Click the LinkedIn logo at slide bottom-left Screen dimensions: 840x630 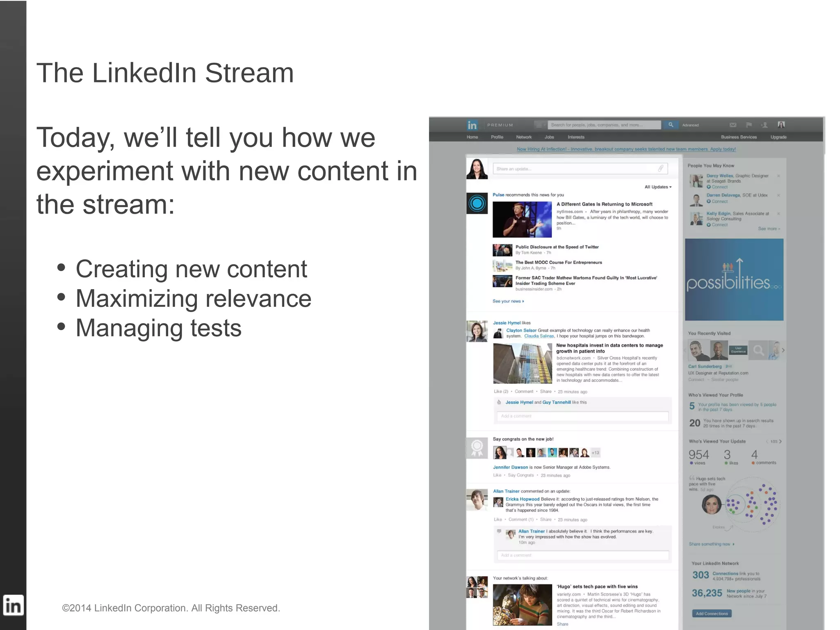click(13, 605)
